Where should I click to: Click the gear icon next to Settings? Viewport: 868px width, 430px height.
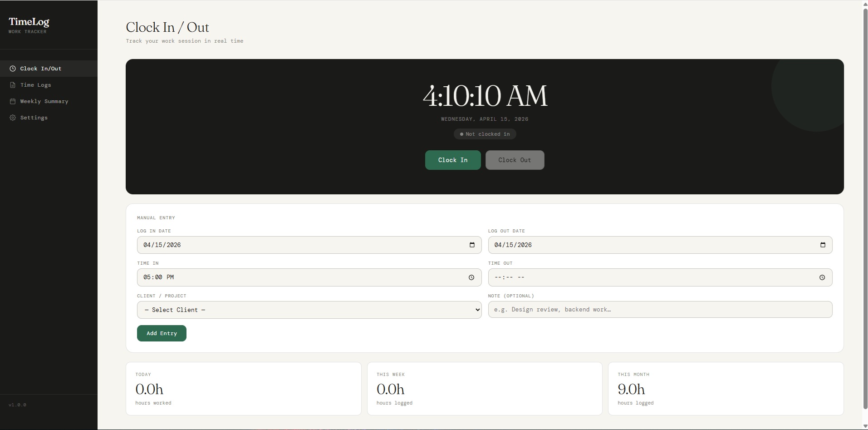(x=13, y=118)
